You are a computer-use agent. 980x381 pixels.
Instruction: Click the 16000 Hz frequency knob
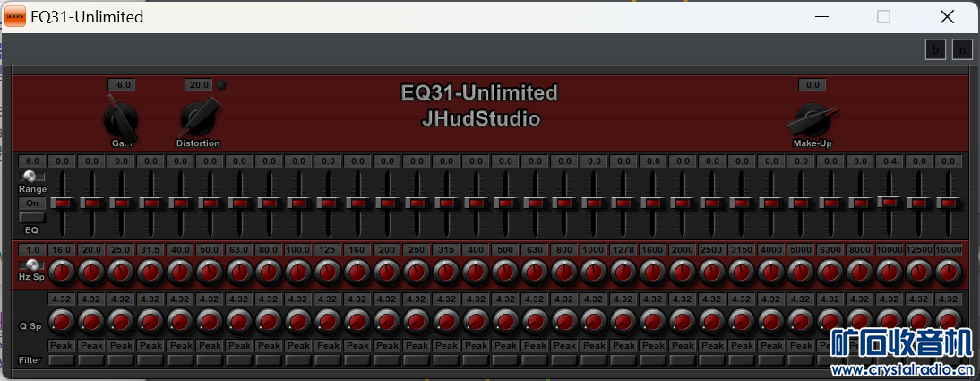pyautogui.click(x=950, y=273)
